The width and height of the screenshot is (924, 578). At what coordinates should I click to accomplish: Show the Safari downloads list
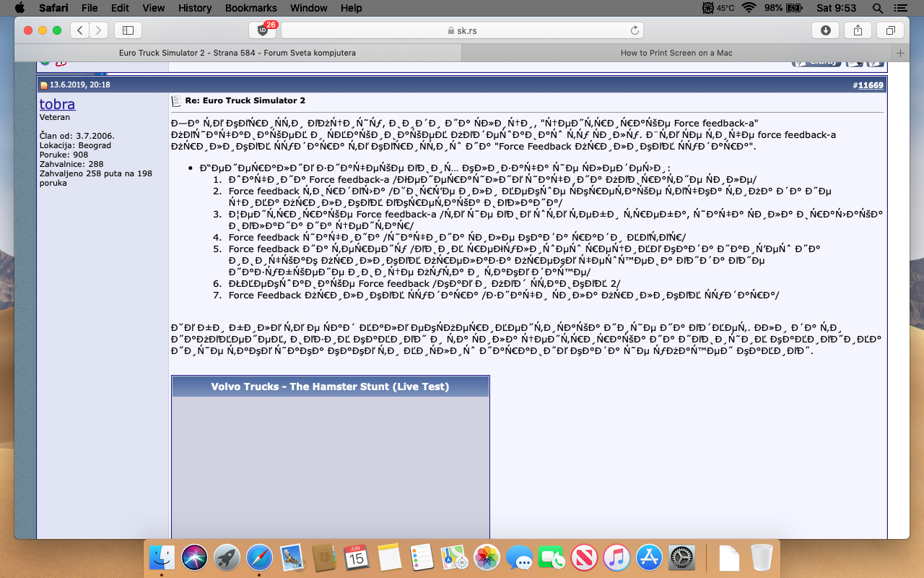[x=825, y=30]
